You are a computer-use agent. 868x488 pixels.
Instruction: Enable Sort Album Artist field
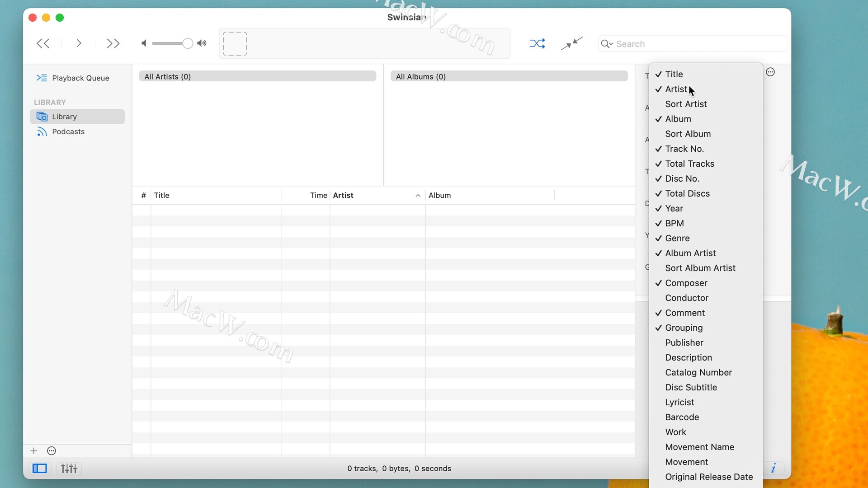pyautogui.click(x=706, y=268)
